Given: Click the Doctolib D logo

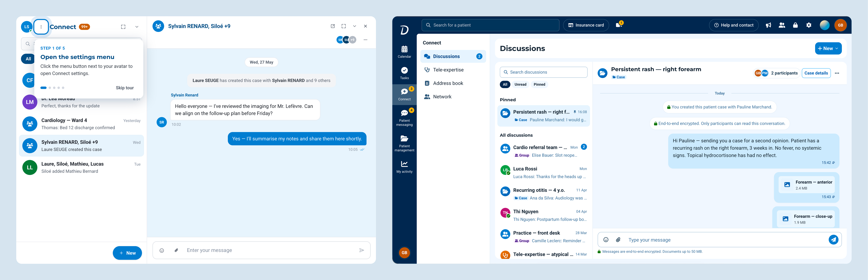Looking at the screenshot, I should pos(404,30).
